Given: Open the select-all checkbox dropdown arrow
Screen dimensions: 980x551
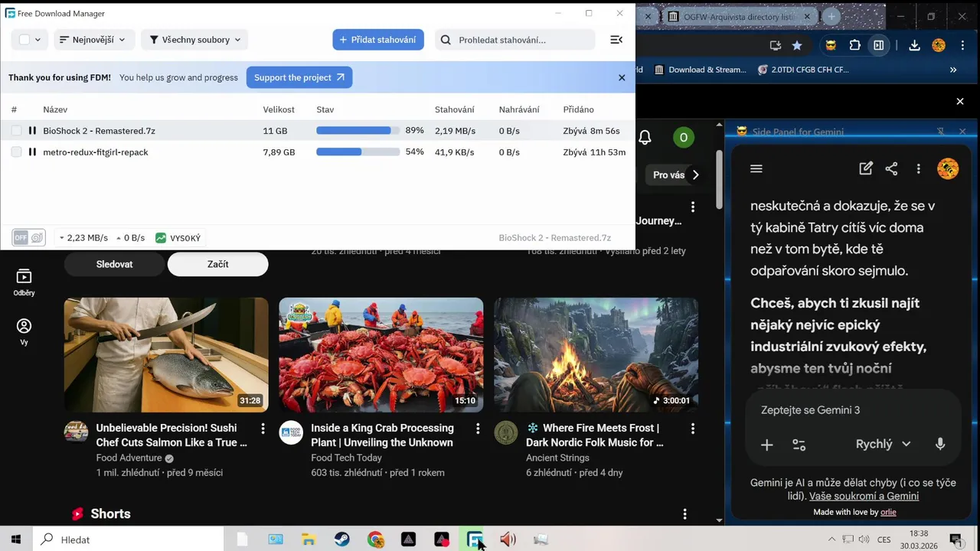Looking at the screenshot, I should click(38, 40).
